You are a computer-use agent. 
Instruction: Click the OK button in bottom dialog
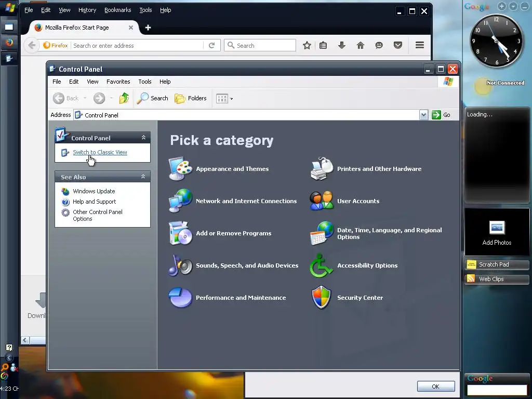click(x=436, y=387)
